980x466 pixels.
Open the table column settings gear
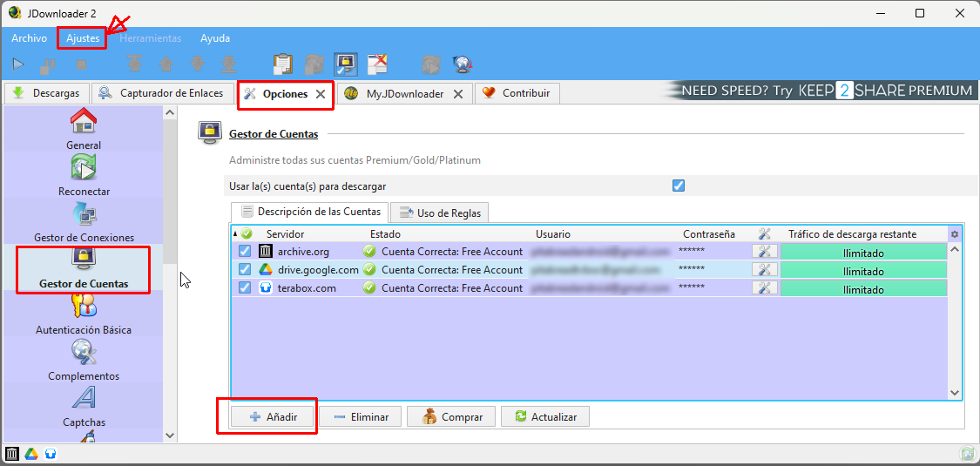pyautogui.click(x=955, y=234)
